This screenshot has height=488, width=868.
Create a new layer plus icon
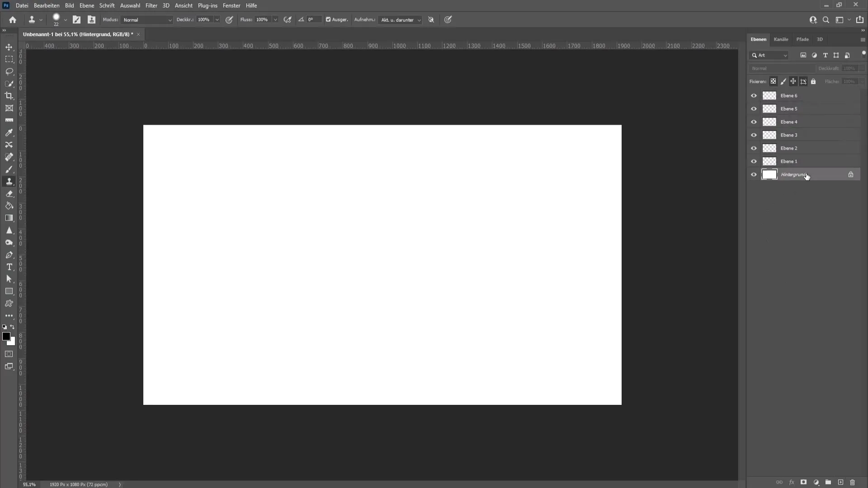click(840, 483)
